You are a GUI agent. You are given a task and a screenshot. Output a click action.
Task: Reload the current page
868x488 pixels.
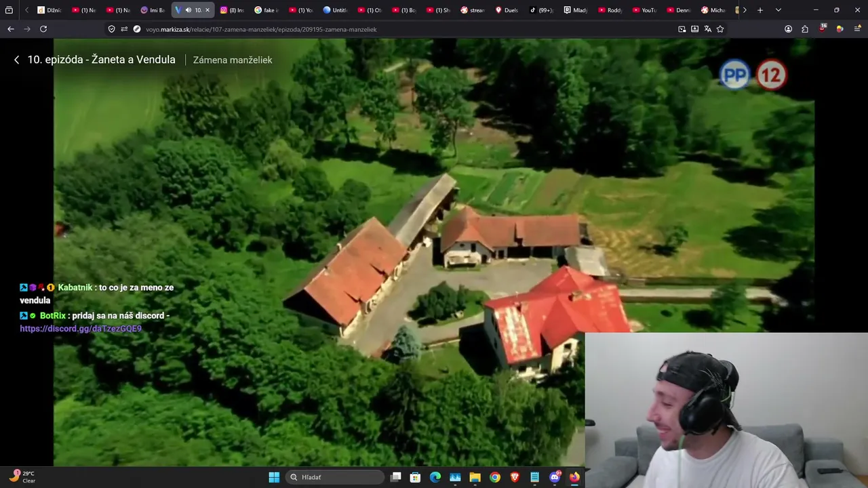[43, 29]
